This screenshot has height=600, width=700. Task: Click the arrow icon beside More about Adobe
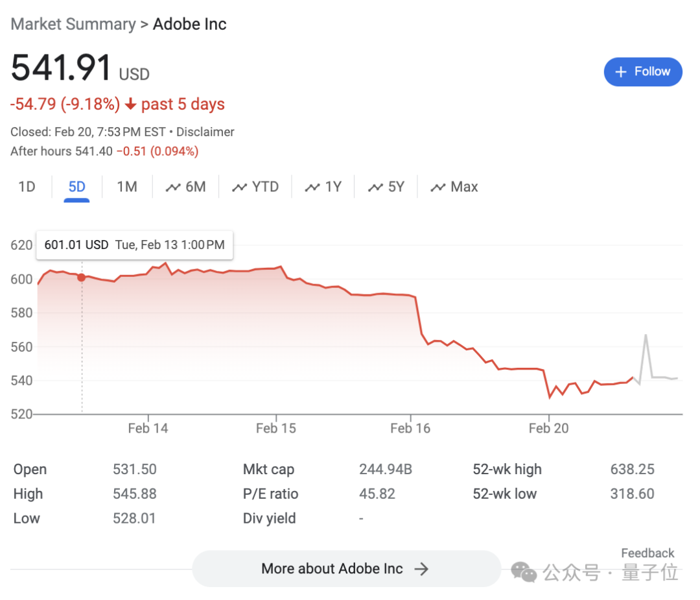[x=422, y=569]
